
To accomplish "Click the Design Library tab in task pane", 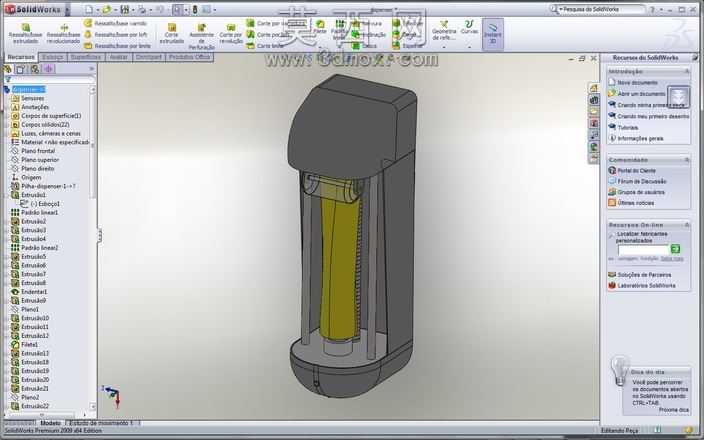I will coord(594,100).
